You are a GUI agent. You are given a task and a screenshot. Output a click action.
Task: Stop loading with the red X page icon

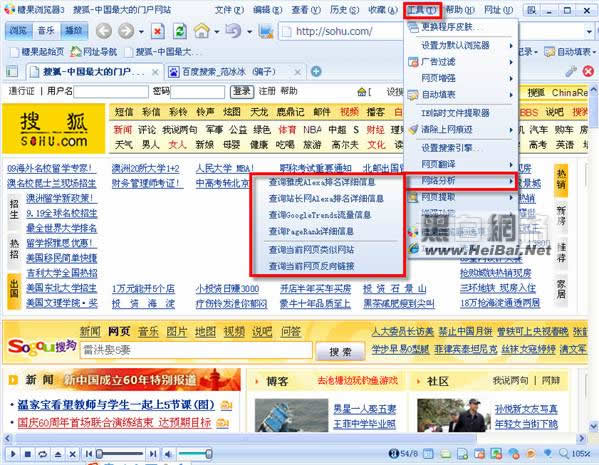(x=157, y=31)
